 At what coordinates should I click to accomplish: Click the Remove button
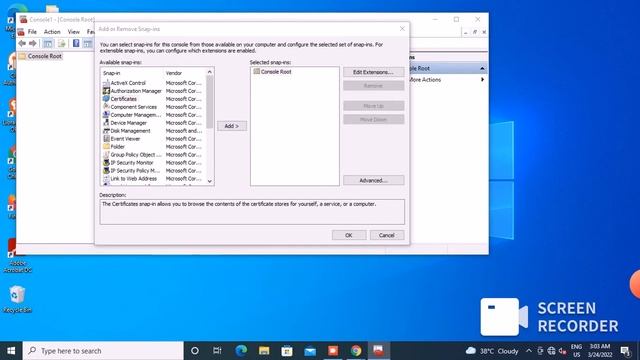tap(373, 86)
